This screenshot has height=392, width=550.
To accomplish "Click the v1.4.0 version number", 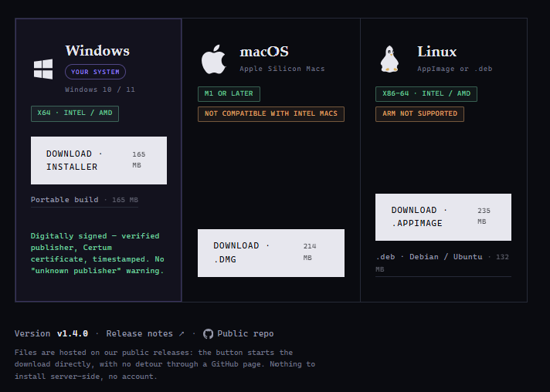I will (x=73, y=333).
